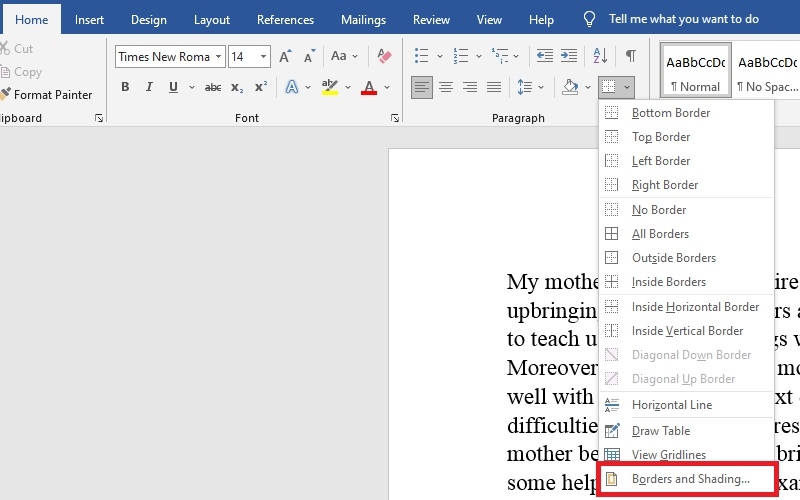Click the Tell me what you want search box
This screenshot has width=800, height=500.
point(683,19)
